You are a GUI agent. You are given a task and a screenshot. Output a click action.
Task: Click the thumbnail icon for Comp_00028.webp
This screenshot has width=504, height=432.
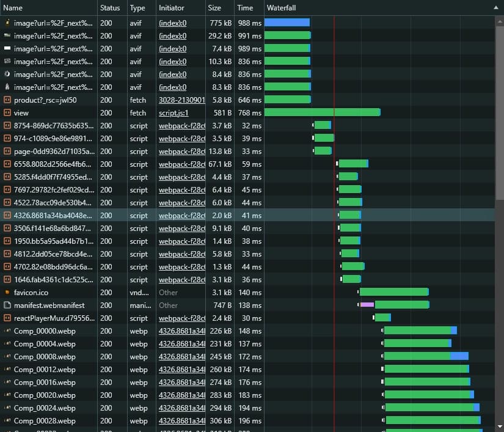tap(7, 421)
